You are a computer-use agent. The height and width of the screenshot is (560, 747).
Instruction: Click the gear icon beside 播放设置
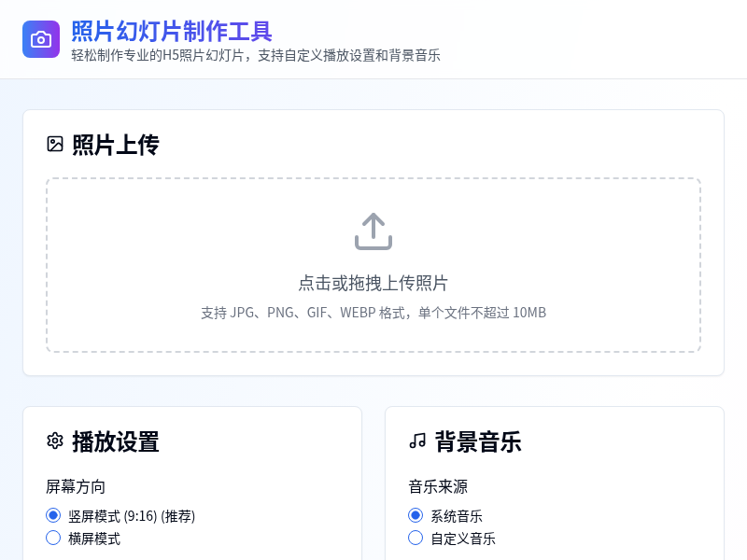(x=55, y=441)
